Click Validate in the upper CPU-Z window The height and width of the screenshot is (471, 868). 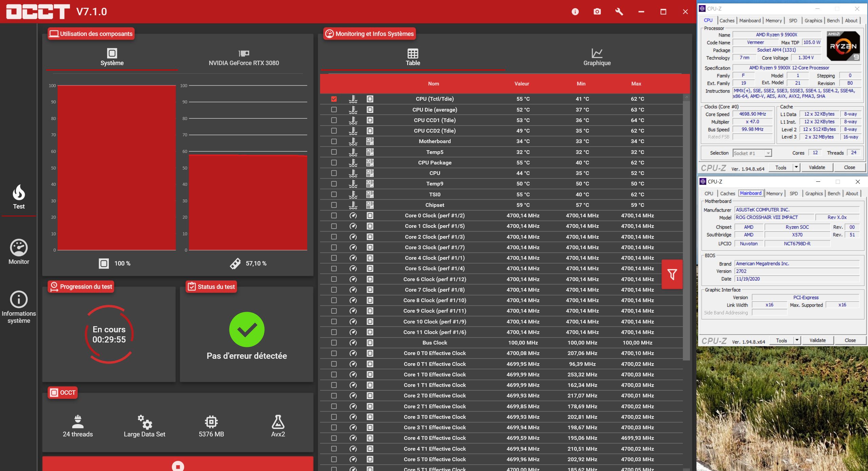coord(817,168)
